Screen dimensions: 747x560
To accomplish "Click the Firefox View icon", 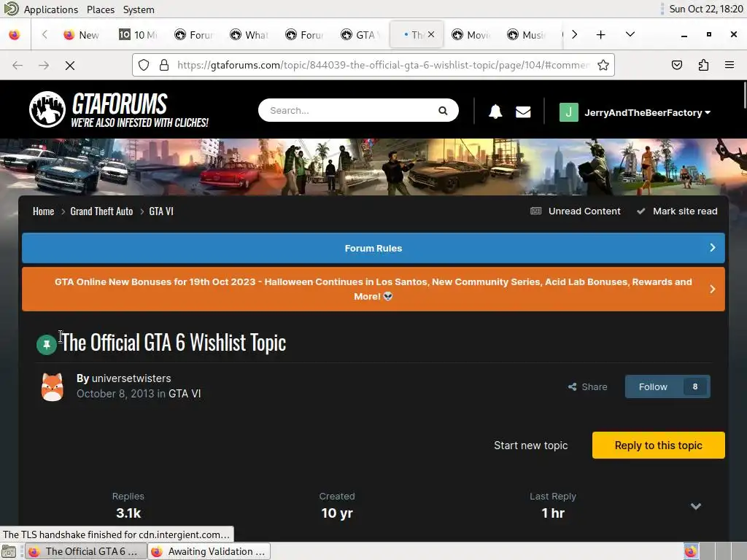I will (x=15, y=35).
